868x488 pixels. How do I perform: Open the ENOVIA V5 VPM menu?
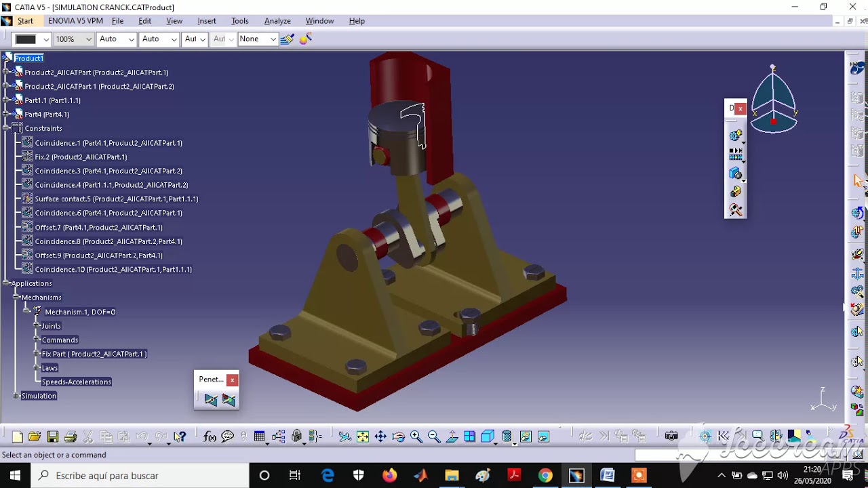tap(75, 21)
